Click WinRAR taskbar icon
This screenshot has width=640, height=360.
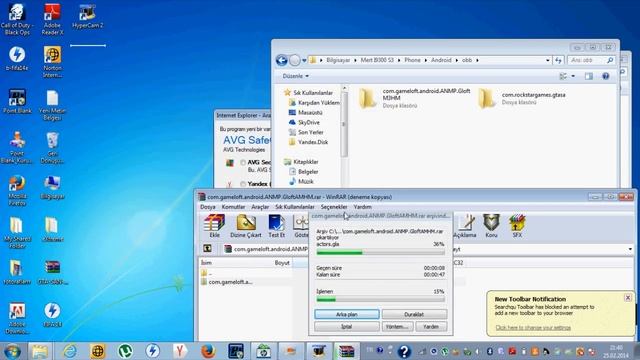click(x=346, y=351)
